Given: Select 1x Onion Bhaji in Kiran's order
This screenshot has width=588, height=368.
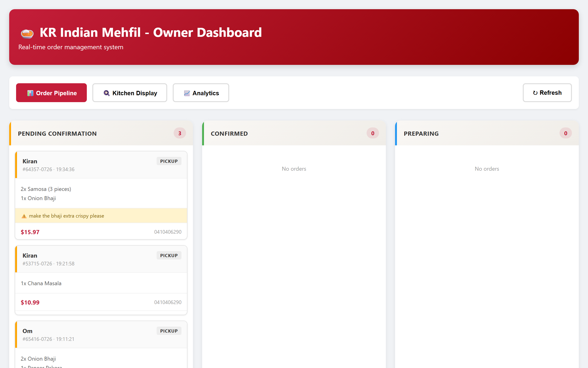Looking at the screenshot, I should coord(38,198).
